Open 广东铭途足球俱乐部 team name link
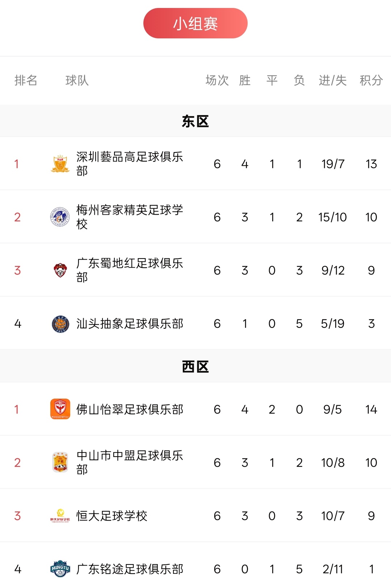Screen dimensions: 391x588 (130, 569)
